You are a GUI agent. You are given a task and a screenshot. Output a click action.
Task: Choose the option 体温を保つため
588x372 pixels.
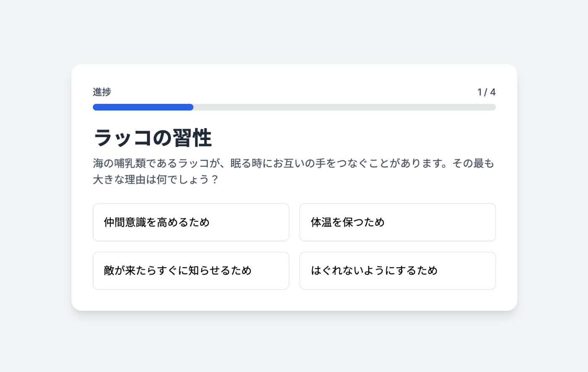(397, 222)
